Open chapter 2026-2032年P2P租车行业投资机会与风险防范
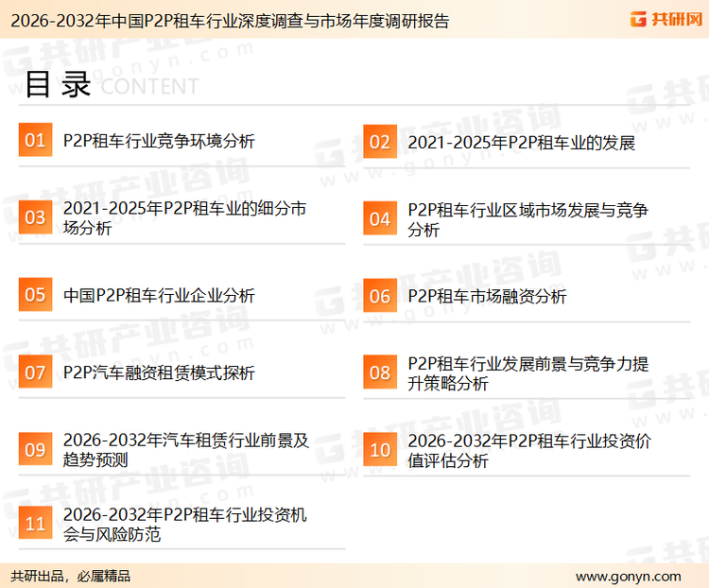The height and width of the screenshot is (588, 709). [x=185, y=525]
